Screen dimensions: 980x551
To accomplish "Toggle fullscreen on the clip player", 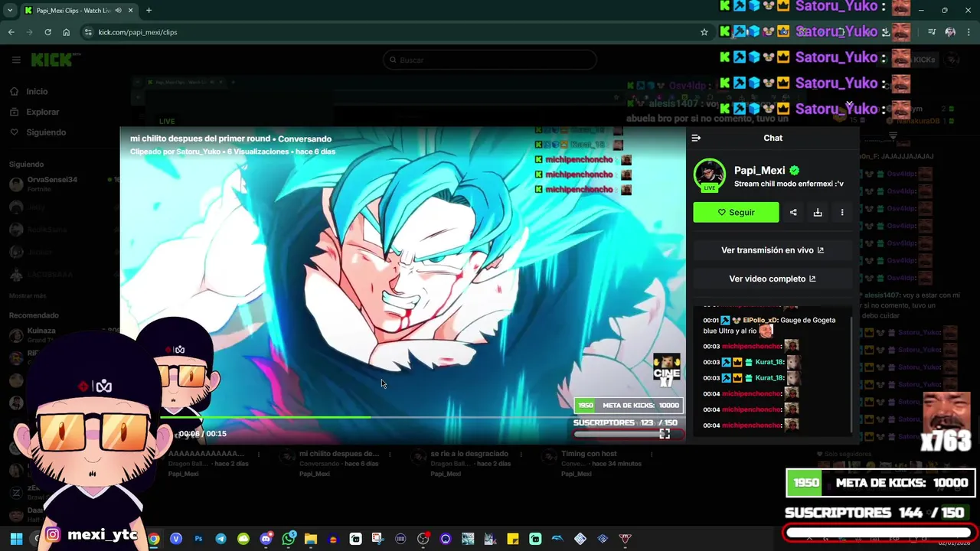I will coord(665,434).
